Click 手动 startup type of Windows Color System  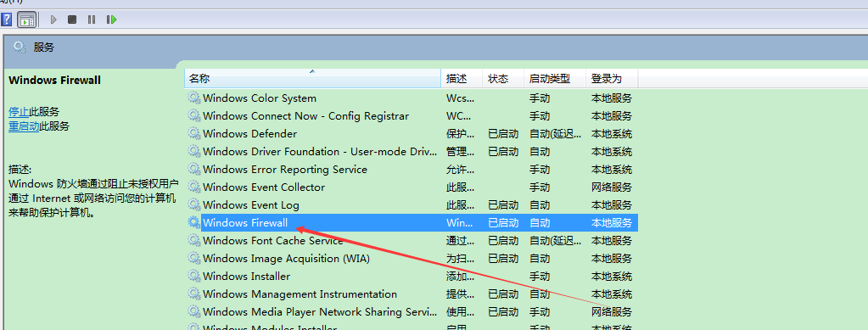pyautogui.click(x=540, y=98)
